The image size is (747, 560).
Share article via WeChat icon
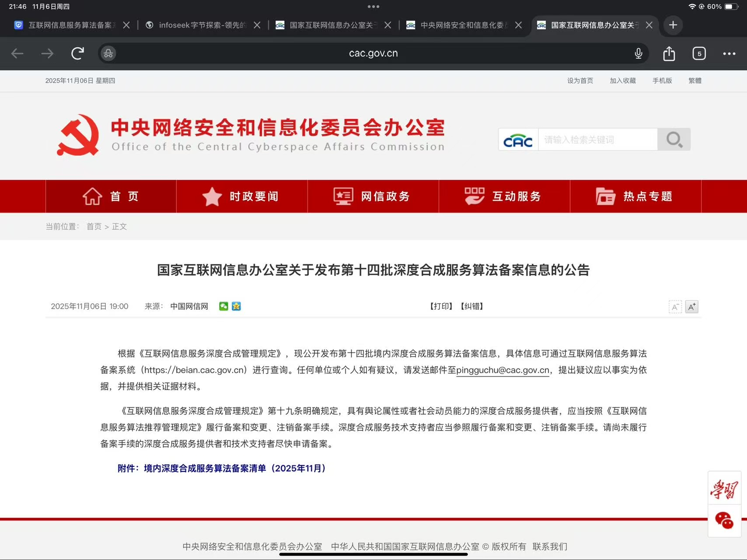(x=223, y=306)
